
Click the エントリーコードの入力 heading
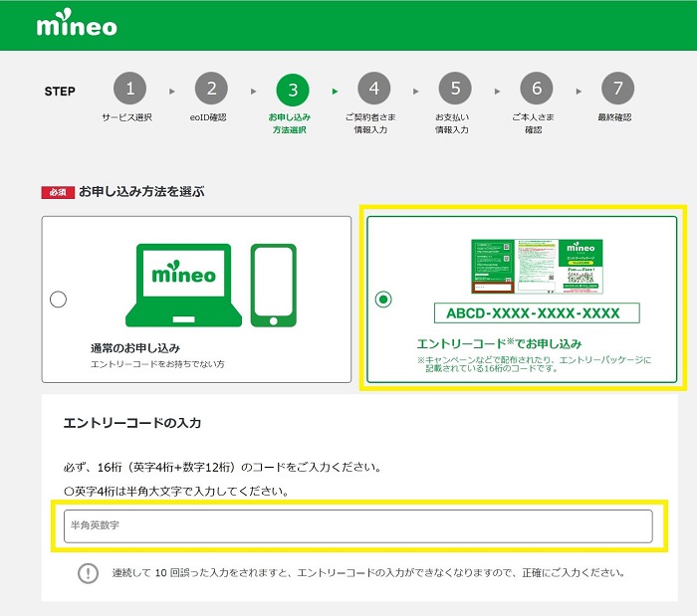click(132, 423)
